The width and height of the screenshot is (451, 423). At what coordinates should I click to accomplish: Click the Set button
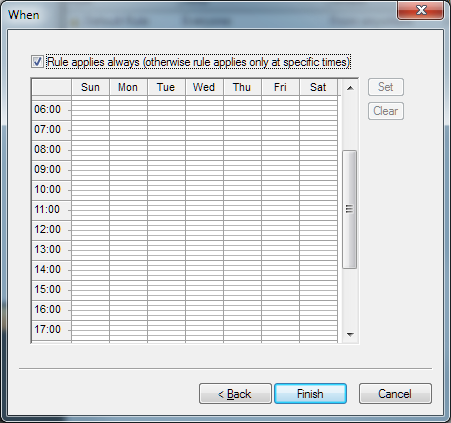(386, 87)
